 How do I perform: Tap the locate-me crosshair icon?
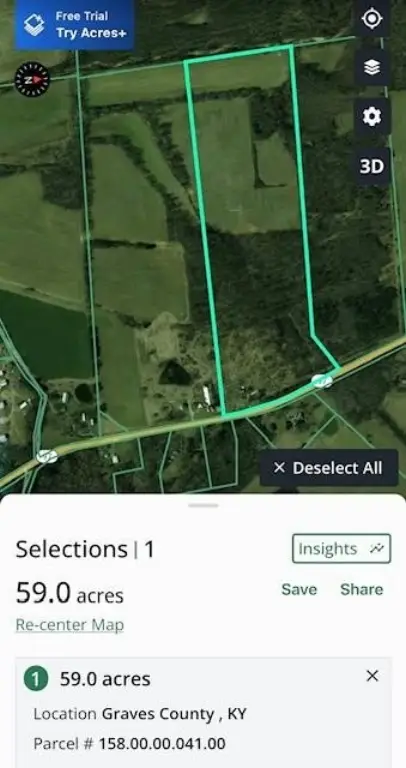point(372,19)
